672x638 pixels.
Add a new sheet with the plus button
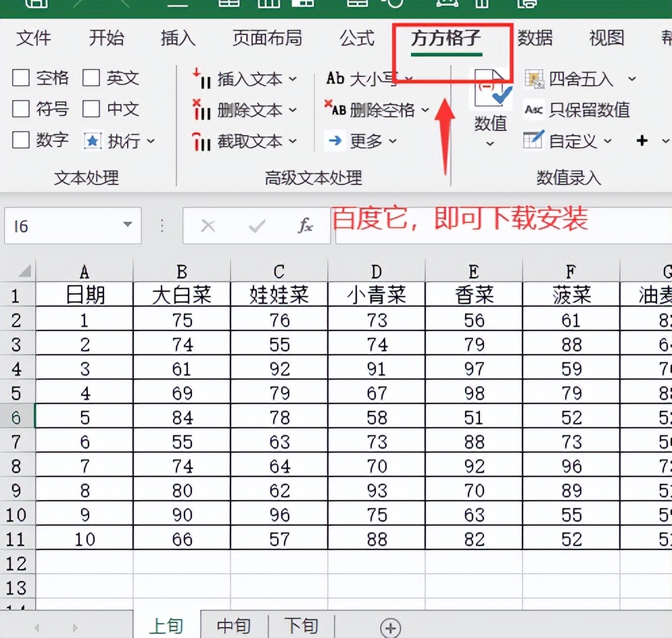click(x=390, y=627)
